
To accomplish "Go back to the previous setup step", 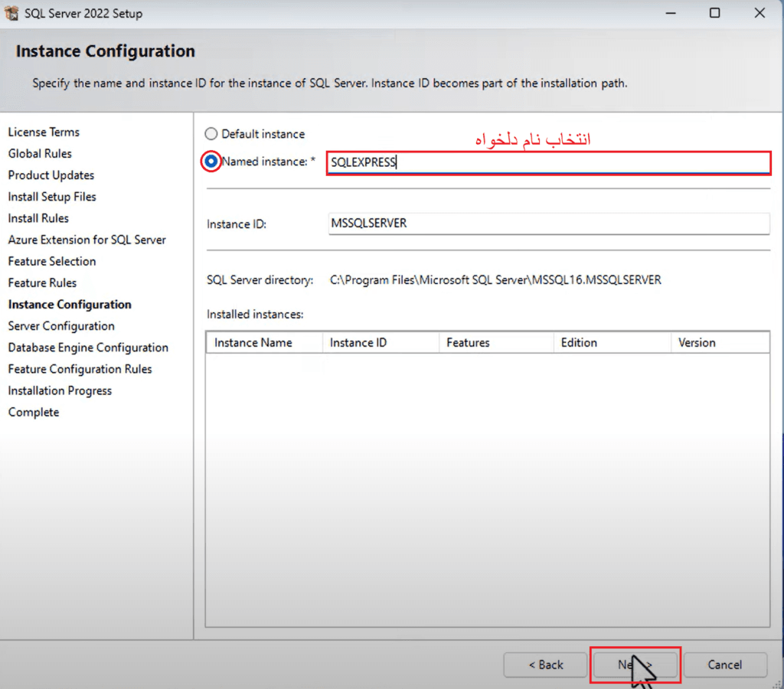I will coord(545,665).
